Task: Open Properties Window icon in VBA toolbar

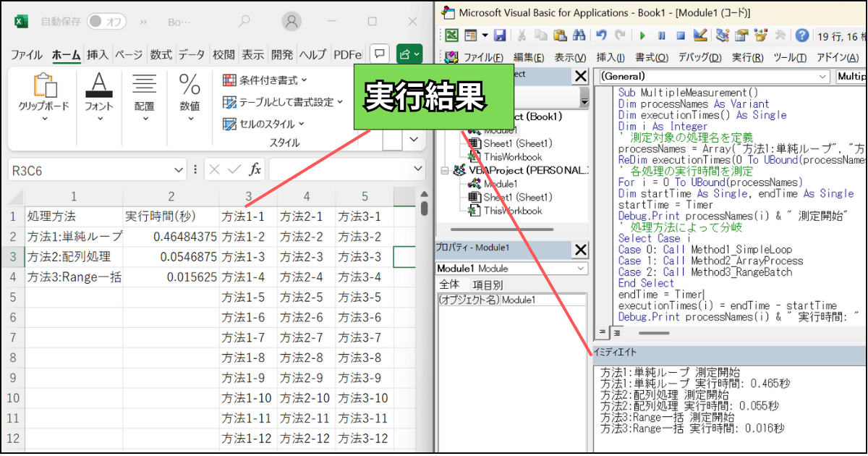Action: pos(741,35)
